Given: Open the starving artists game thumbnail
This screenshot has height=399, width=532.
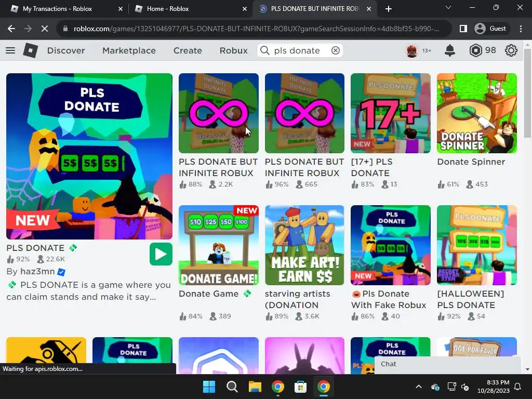Looking at the screenshot, I should (x=304, y=245).
